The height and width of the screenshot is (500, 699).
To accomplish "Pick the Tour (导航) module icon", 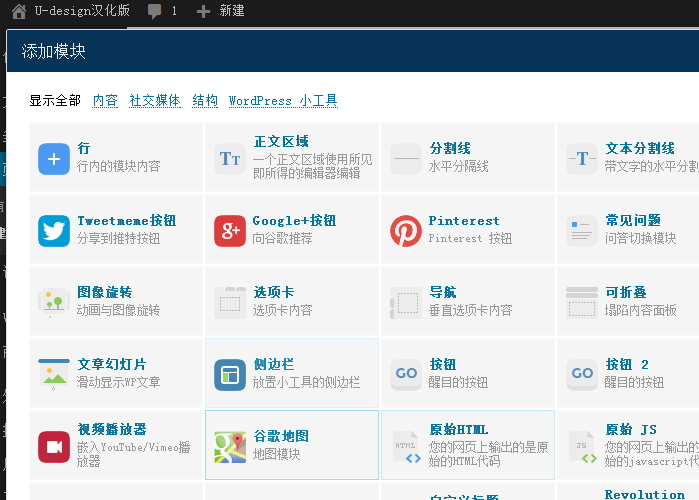I will point(406,303).
